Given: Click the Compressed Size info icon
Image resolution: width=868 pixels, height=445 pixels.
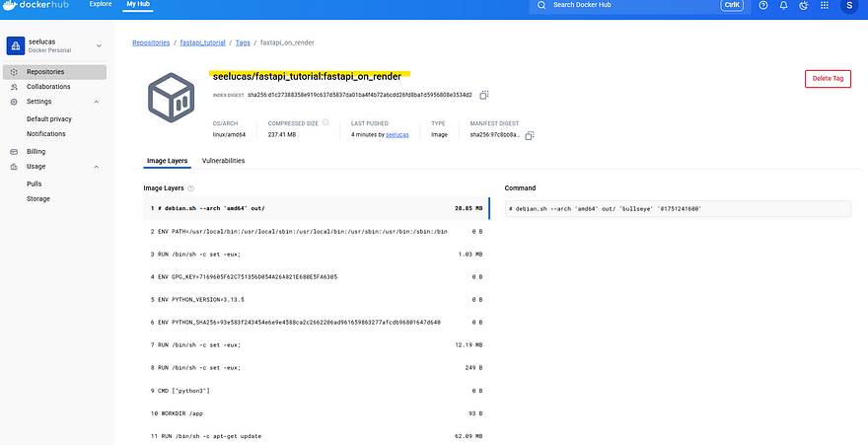Looking at the screenshot, I should (x=324, y=123).
